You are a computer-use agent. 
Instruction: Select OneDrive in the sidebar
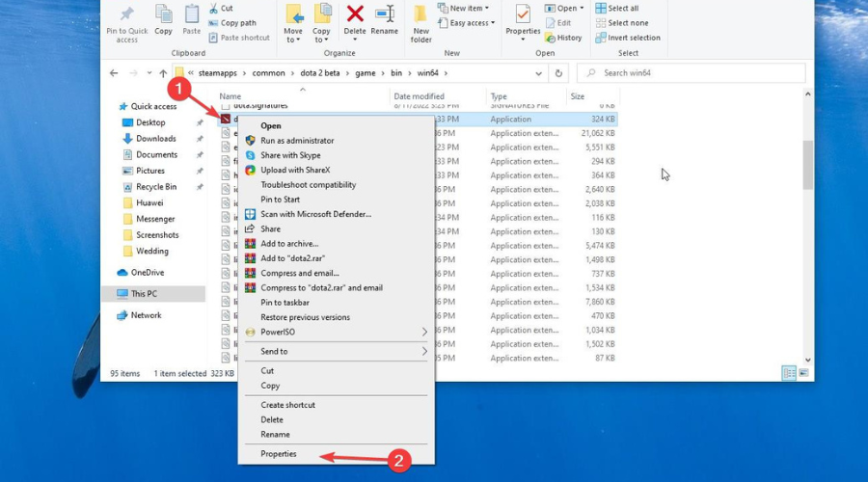click(x=148, y=272)
